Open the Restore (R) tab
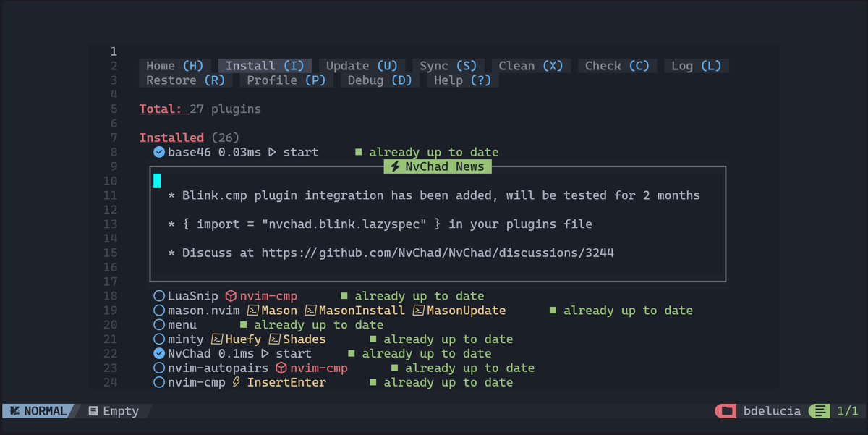Image resolution: width=868 pixels, height=435 pixels. (185, 80)
